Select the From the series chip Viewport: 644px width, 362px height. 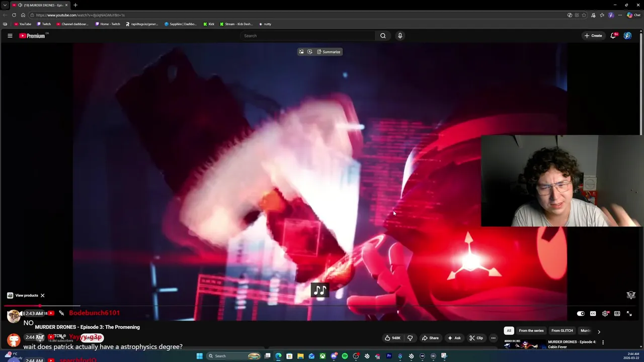pyautogui.click(x=531, y=331)
